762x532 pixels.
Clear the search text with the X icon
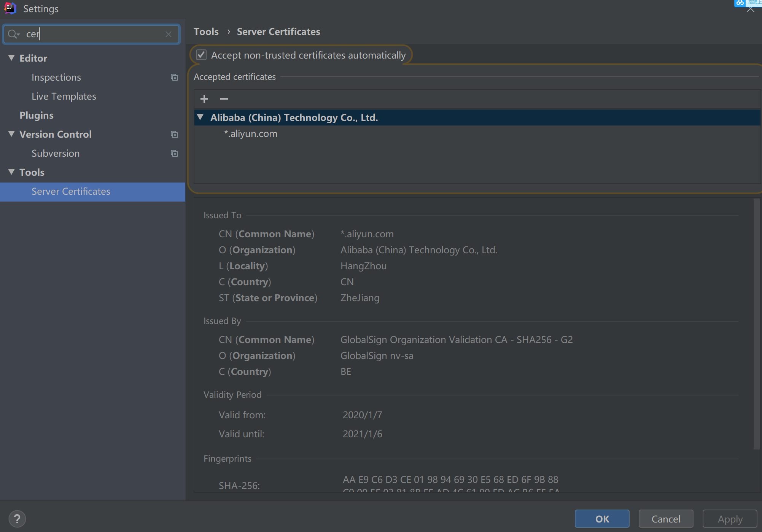click(x=169, y=34)
